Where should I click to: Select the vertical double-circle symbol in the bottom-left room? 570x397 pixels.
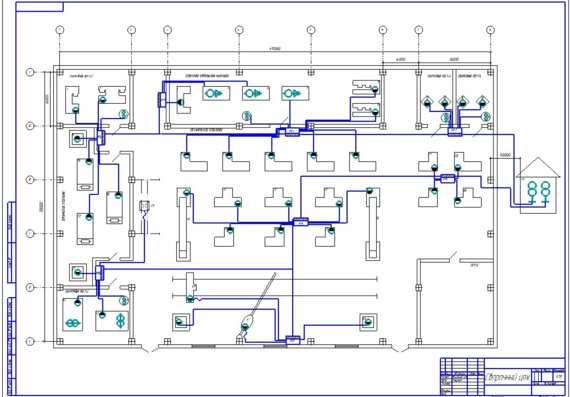pos(120,321)
